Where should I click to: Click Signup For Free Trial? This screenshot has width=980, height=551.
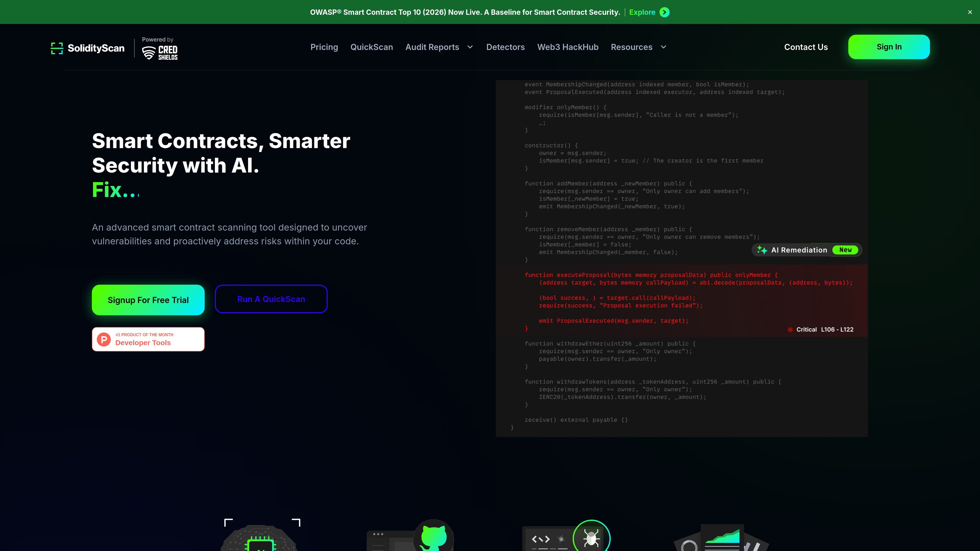point(148,300)
